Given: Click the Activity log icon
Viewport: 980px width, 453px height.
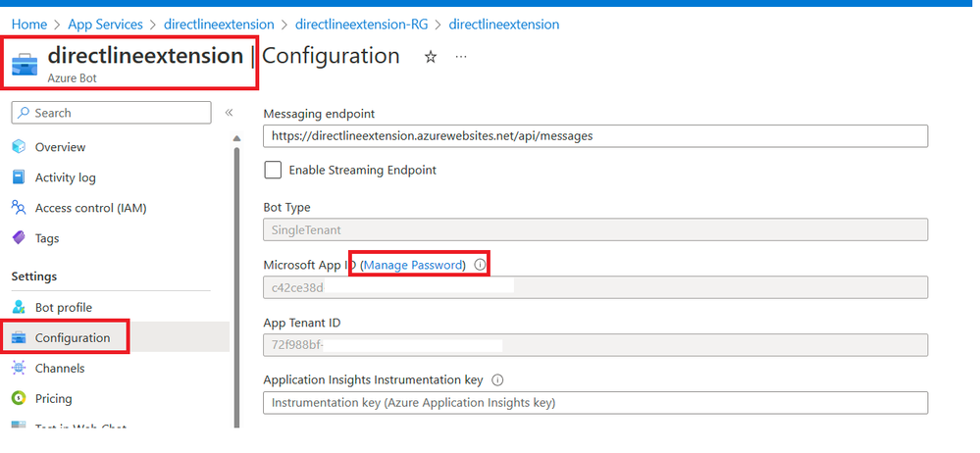Looking at the screenshot, I should click(19, 177).
